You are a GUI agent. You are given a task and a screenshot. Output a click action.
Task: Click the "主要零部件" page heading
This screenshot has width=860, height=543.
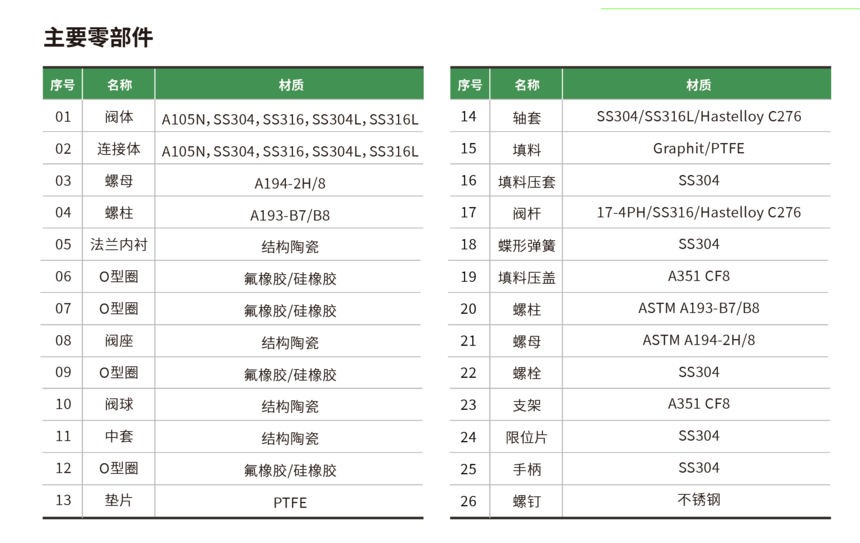(98, 38)
